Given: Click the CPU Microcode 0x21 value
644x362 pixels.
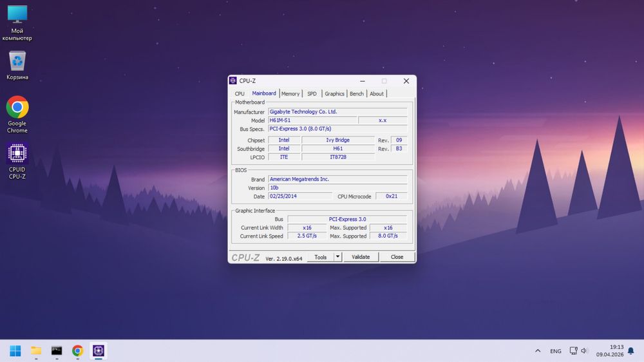Looking at the screenshot, I should (392, 196).
